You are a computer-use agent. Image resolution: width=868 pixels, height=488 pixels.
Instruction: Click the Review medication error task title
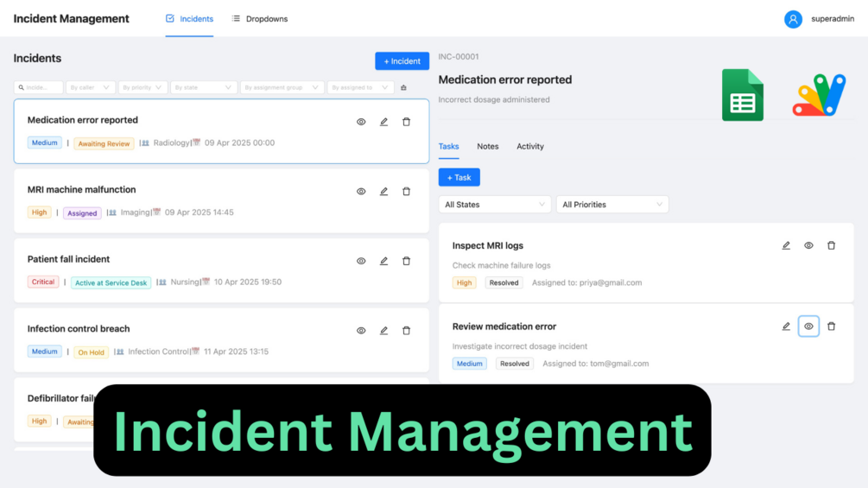tap(504, 326)
